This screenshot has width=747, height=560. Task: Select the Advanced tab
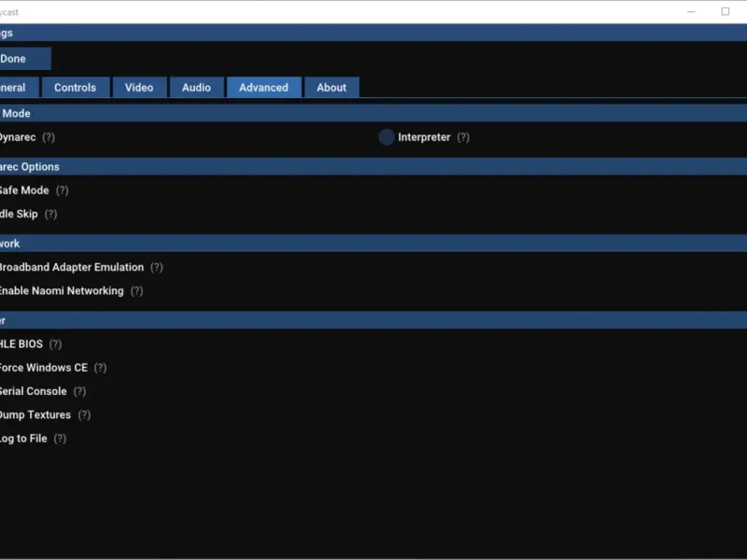click(263, 88)
